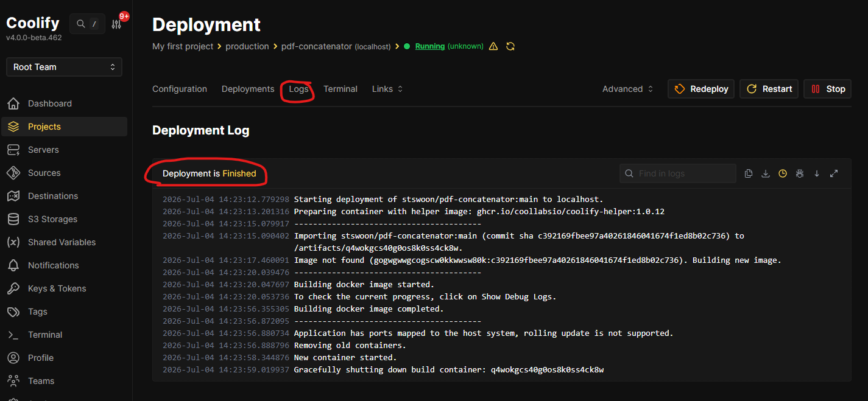Click the yellow warning triangle icon
Screen dimensions: 868x401
(493, 46)
